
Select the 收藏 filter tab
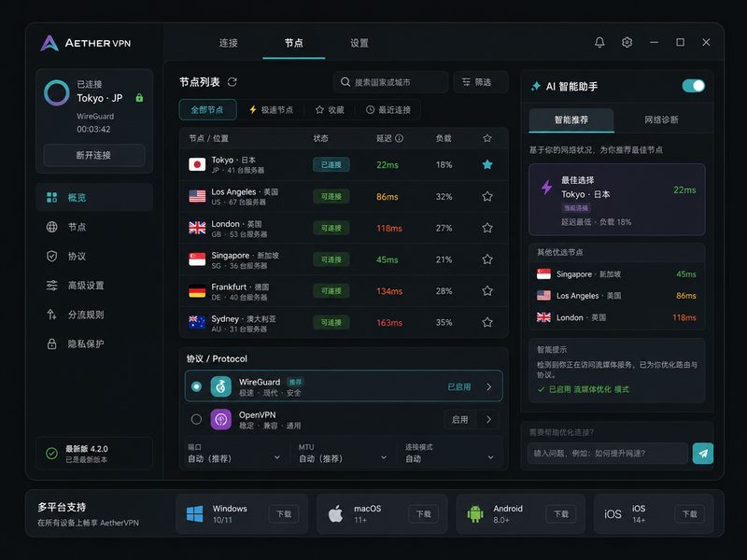tap(330, 109)
